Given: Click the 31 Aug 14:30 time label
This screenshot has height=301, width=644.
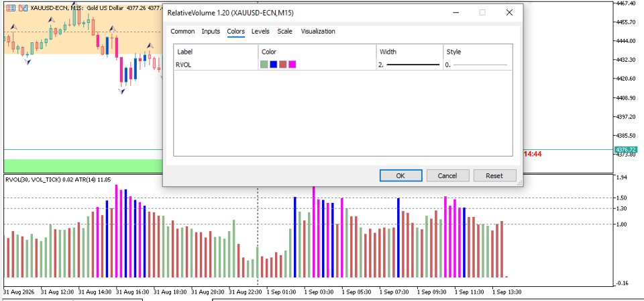Looking at the screenshot, I should (x=95, y=292).
